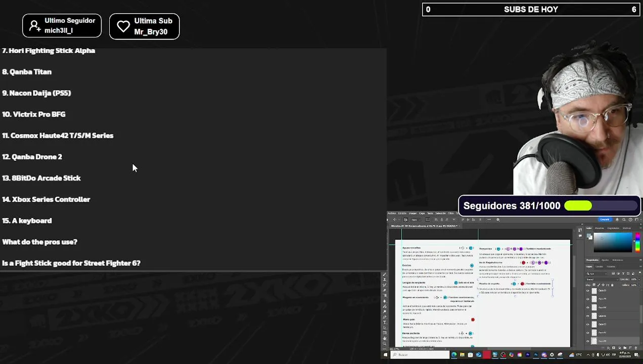This screenshot has width=643, height=364.
Task: Toggle show transform controls checkbox
Action: coord(428,219)
